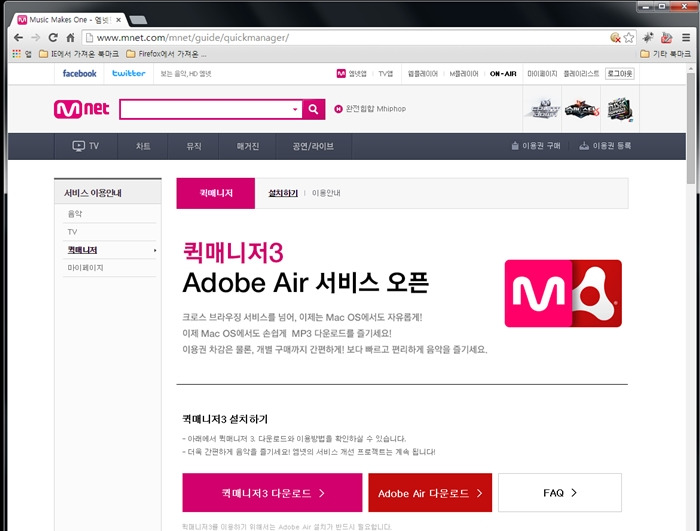Close the Music Makes One tab
The width and height of the screenshot is (700, 531).
[118, 20]
